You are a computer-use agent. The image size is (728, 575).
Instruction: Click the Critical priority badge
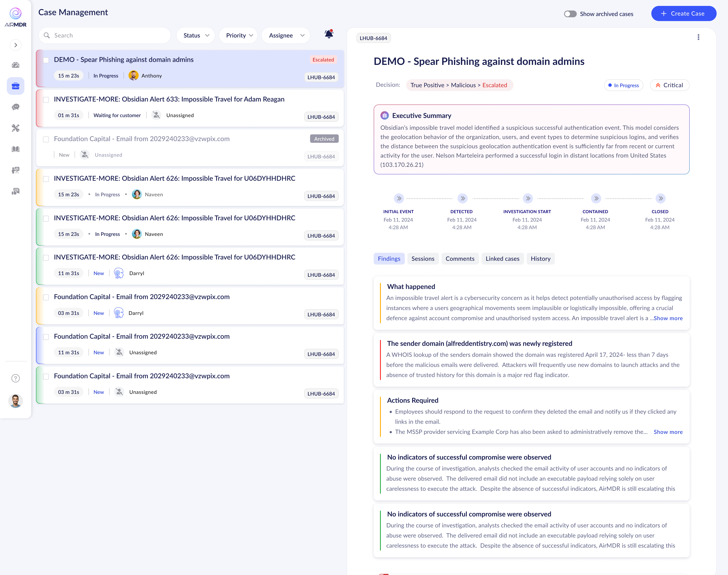point(669,85)
